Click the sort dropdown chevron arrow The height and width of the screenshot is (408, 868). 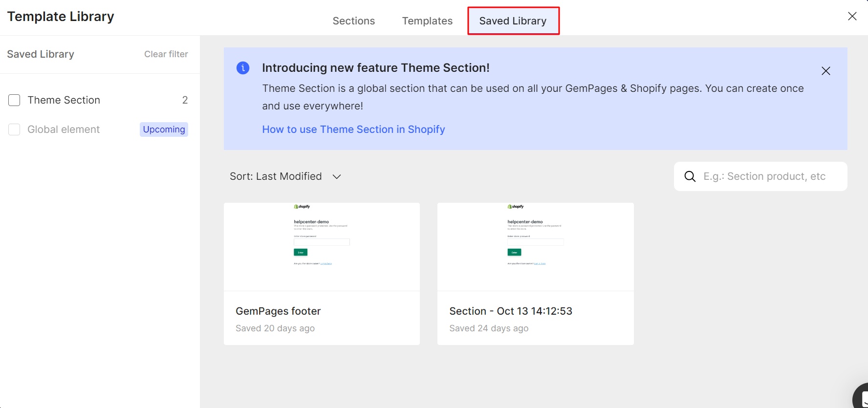pyautogui.click(x=337, y=176)
